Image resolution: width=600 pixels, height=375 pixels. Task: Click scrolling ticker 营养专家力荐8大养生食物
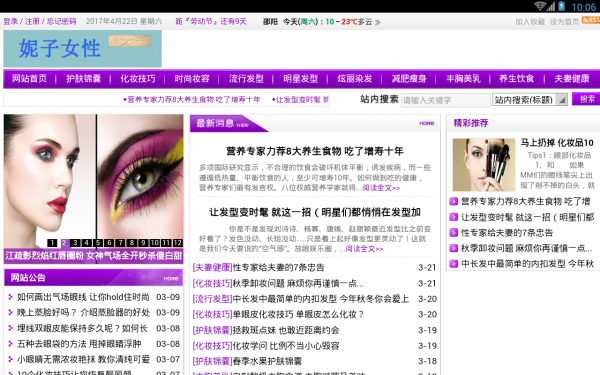(x=192, y=99)
